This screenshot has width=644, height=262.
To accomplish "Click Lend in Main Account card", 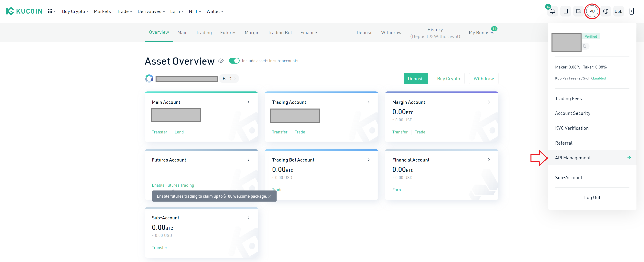I will [179, 132].
